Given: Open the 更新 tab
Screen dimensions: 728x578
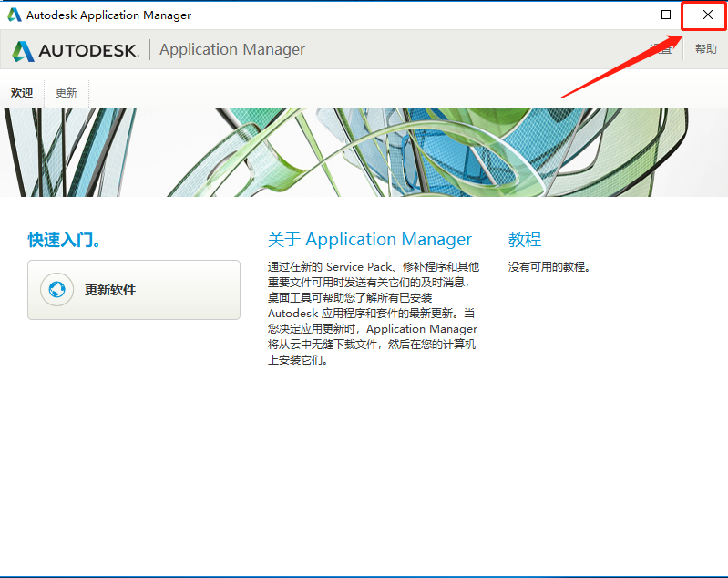Looking at the screenshot, I should tap(67, 93).
